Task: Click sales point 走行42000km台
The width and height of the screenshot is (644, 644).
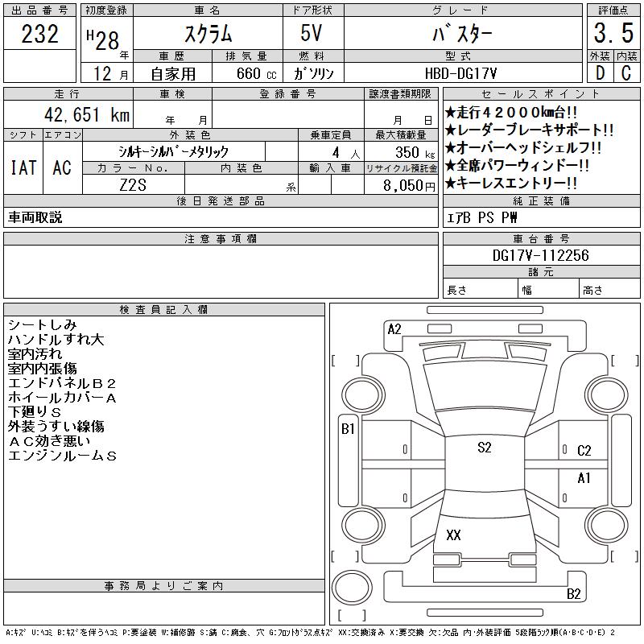Action: [x=511, y=112]
